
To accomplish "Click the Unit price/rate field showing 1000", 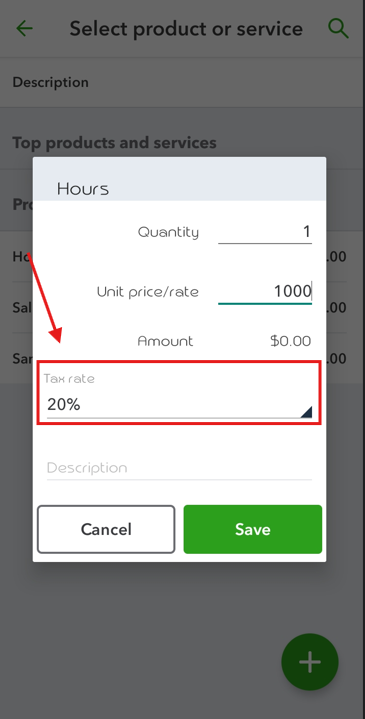I will coord(265,292).
